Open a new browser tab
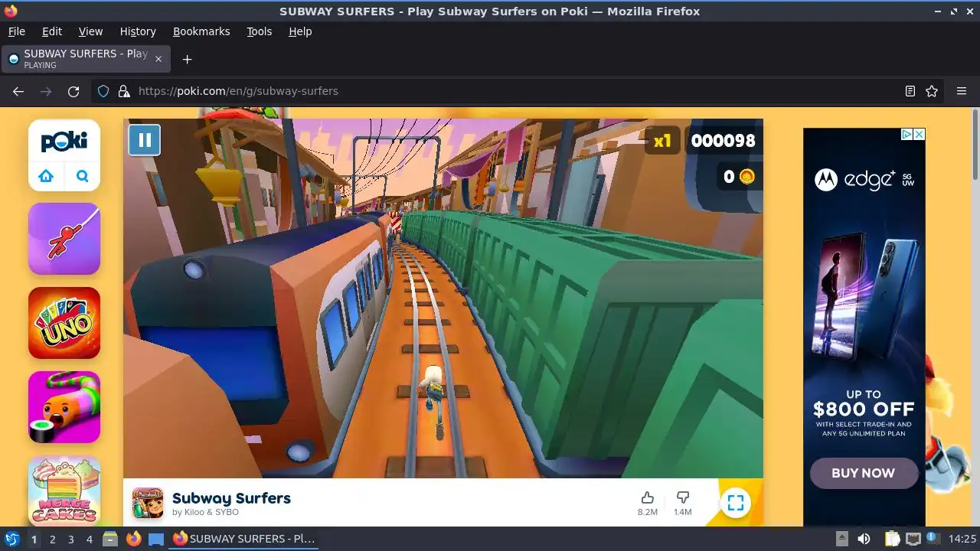This screenshot has height=551, width=980. (187, 59)
